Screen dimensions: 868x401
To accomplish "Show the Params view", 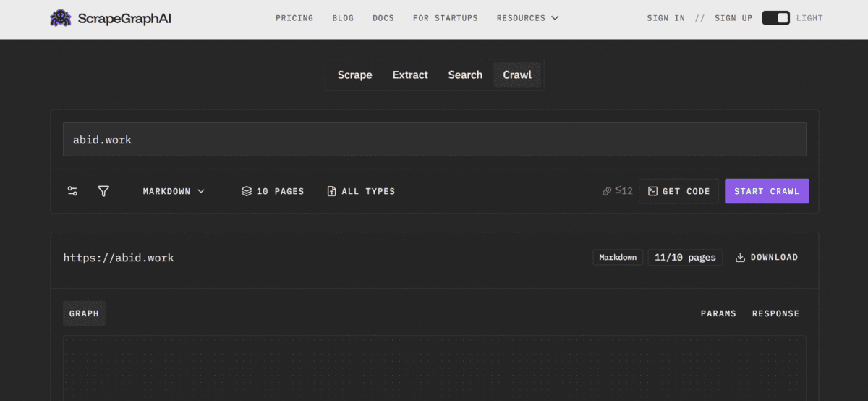I will pos(718,313).
